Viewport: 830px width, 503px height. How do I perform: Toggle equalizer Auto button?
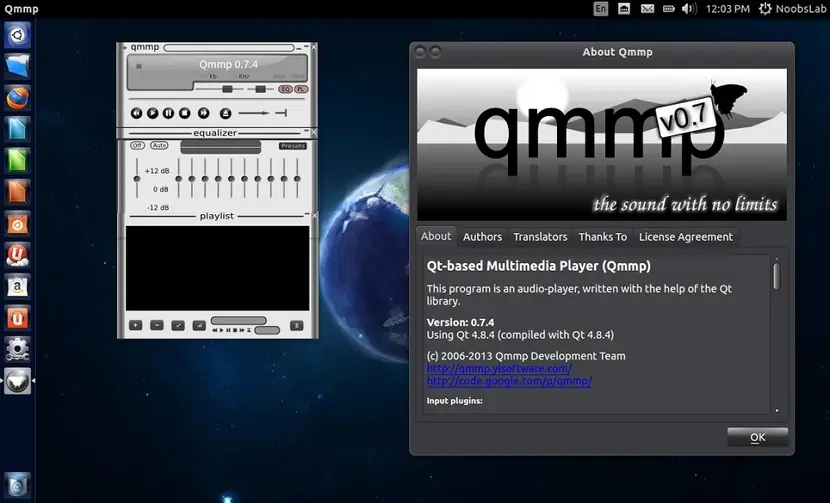tap(159, 145)
